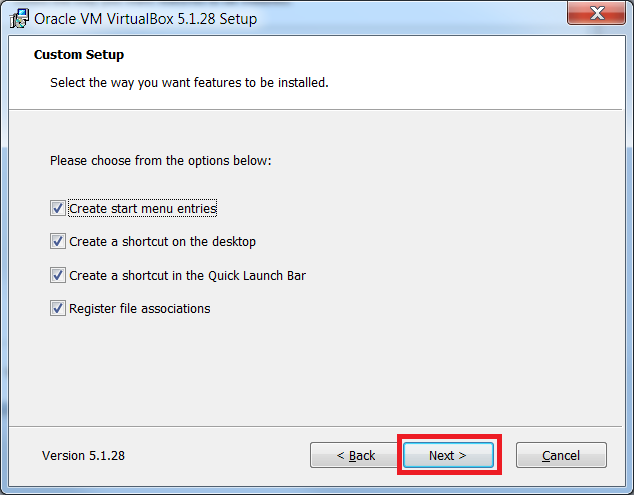Click the "Version 5.1.28" label
The height and width of the screenshot is (495, 634).
(83, 455)
